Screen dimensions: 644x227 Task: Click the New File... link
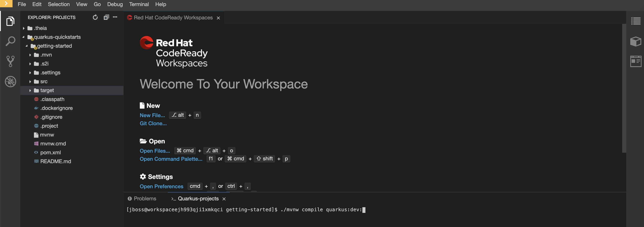coord(152,115)
